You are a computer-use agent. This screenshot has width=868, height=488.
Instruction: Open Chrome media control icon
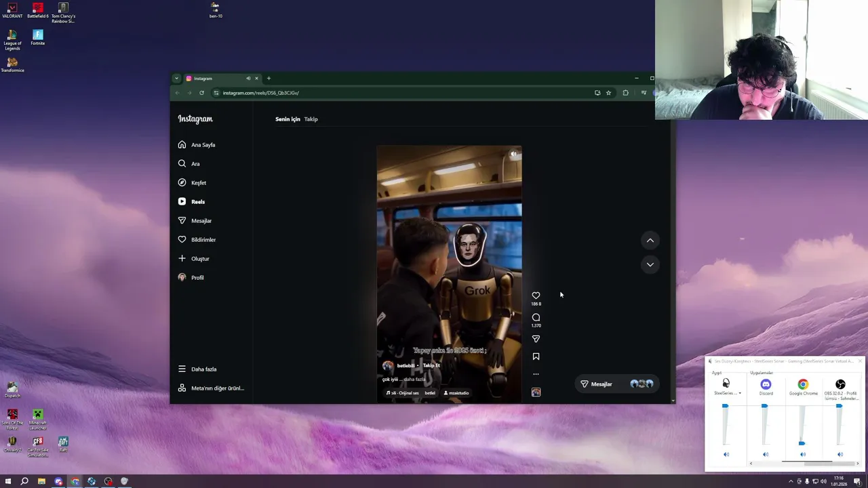point(644,93)
